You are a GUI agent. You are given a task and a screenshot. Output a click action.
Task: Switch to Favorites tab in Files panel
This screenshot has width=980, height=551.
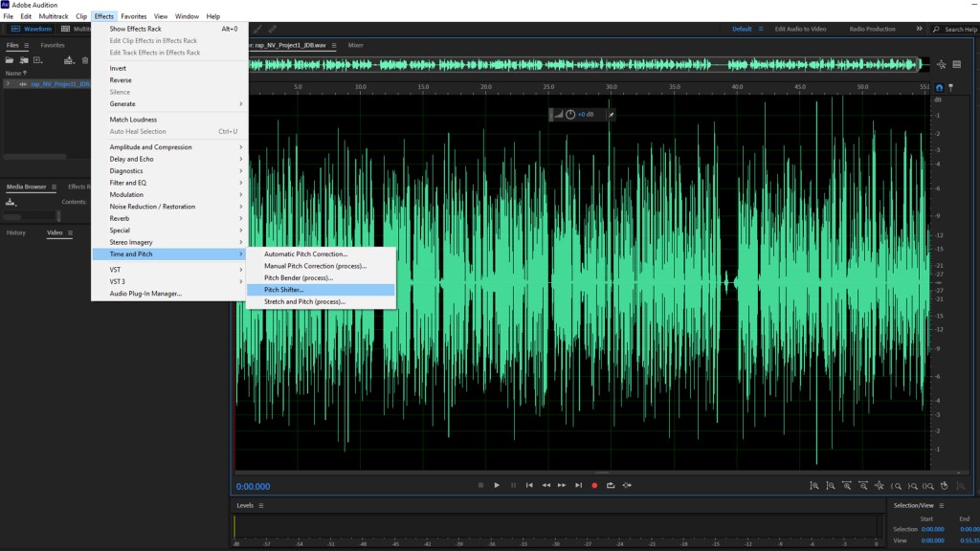pos(53,46)
